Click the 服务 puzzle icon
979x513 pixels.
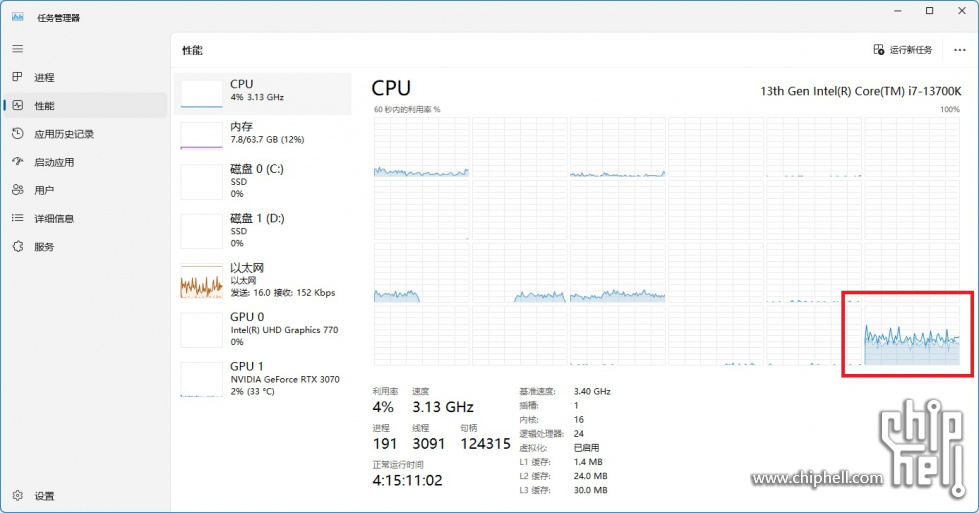pyautogui.click(x=17, y=247)
